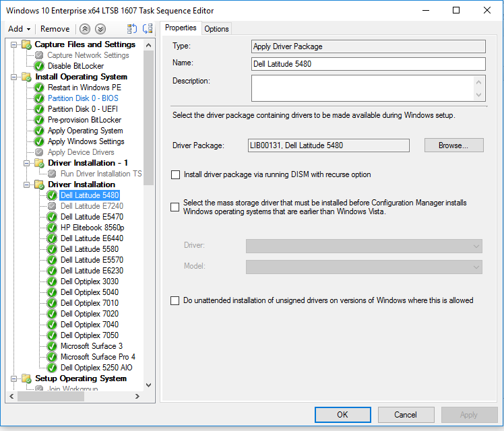Screen dimensions: 504x431
Task: Select the Dell Optiplex 7010 step
Action: (90, 303)
